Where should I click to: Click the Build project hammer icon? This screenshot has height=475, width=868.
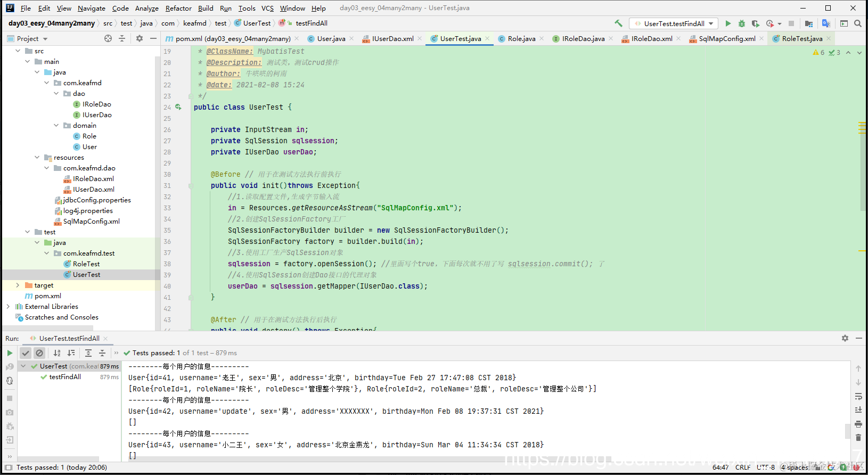click(x=618, y=23)
